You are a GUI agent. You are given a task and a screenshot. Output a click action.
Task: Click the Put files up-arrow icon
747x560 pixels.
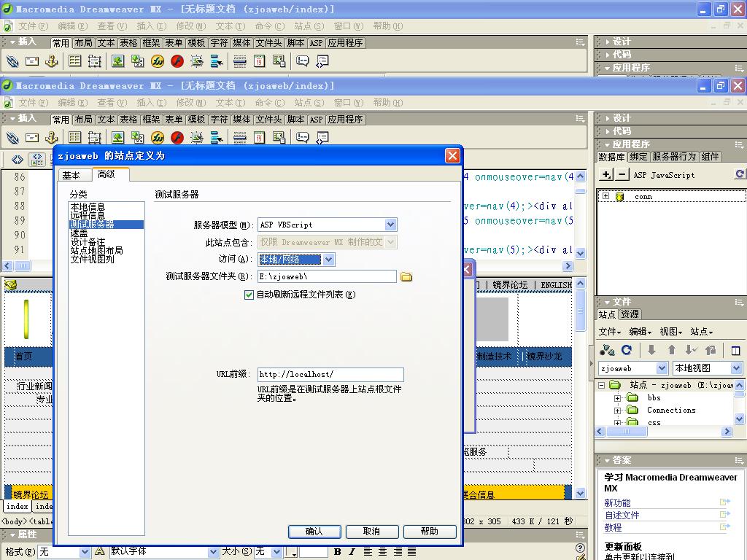point(671,351)
